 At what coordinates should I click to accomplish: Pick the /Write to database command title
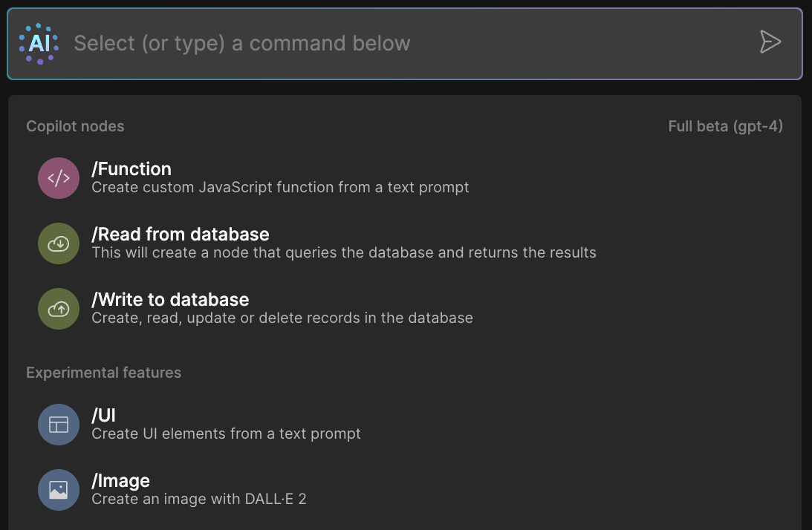[170, 300]
